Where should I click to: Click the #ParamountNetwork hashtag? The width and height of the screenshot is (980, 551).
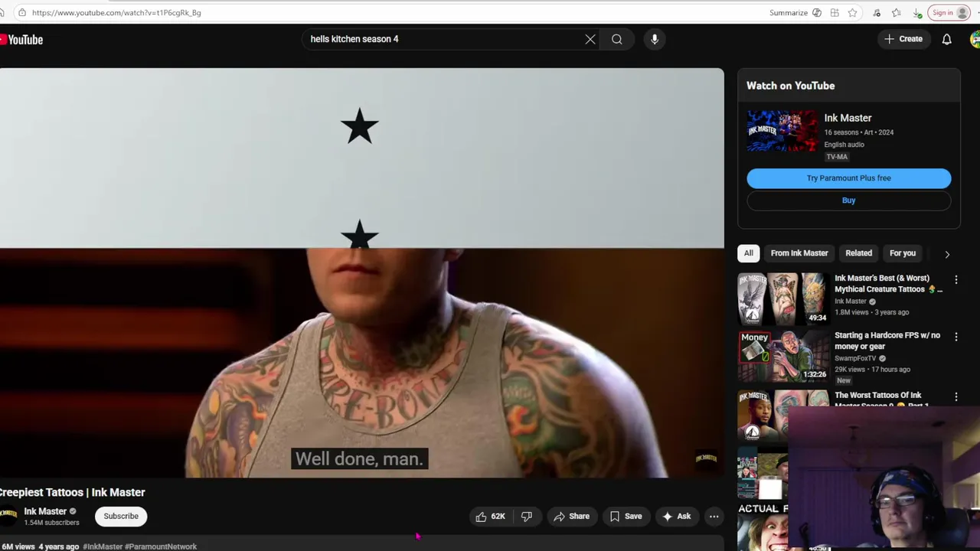pos(161,546)
